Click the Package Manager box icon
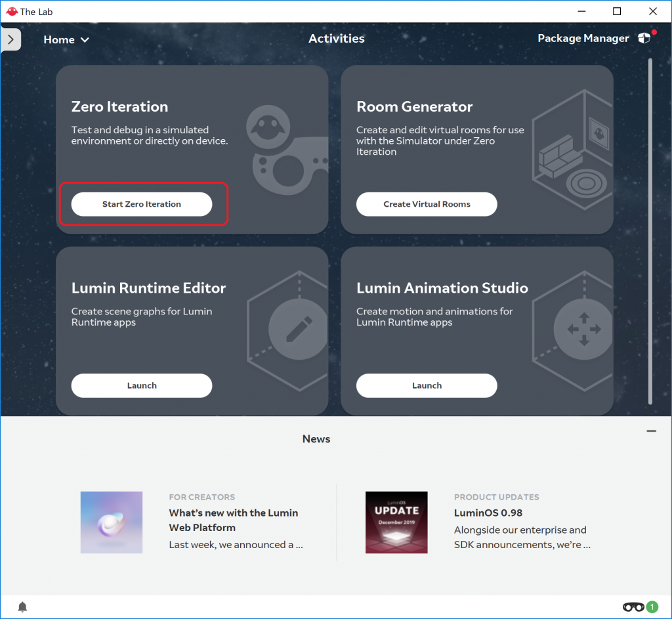Viewport: 672px width, 619px height. pos(644,39)
